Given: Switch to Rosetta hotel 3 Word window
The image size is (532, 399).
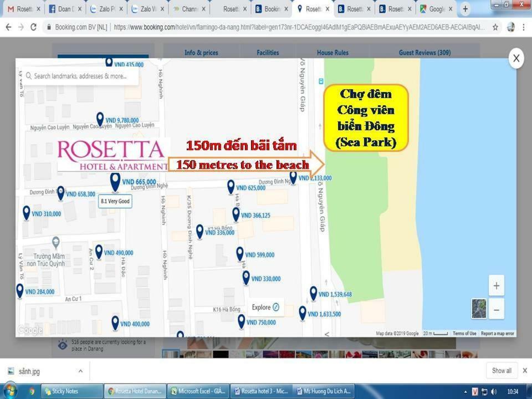Looking at the screenshot, I should tap(261, 391).
